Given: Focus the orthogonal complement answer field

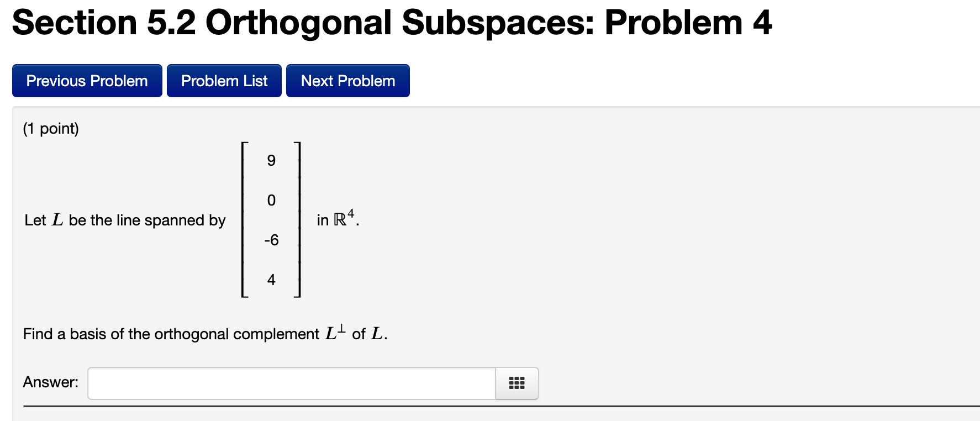Looking at the screenshot, I should point(290,382).
